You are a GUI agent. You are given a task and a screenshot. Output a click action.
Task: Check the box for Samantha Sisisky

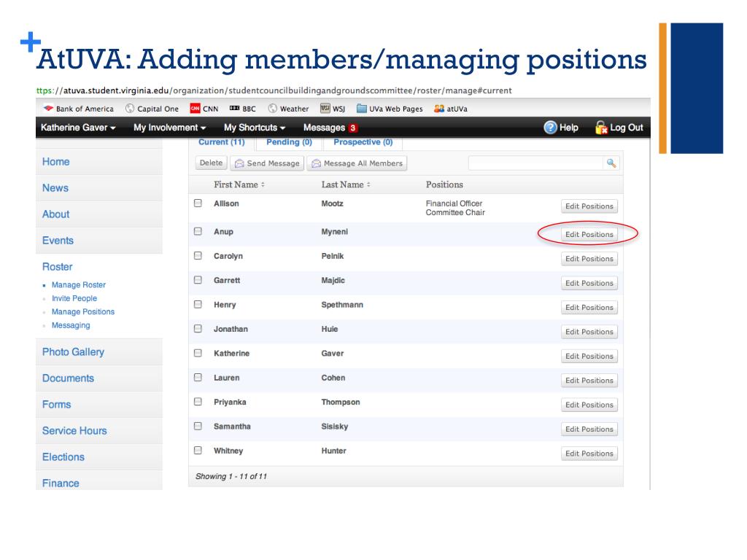(x=198, y=426)
